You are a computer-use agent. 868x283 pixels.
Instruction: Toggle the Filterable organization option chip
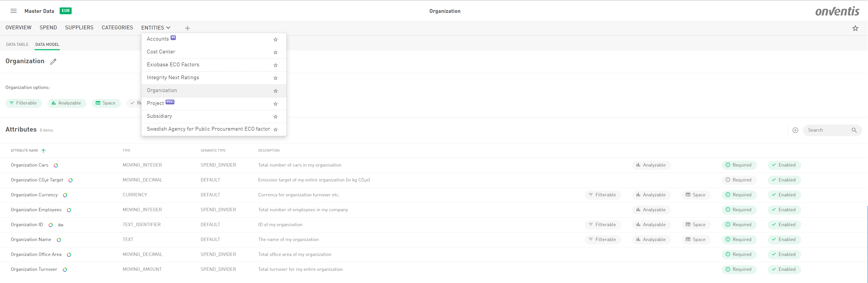coord(23,103)
